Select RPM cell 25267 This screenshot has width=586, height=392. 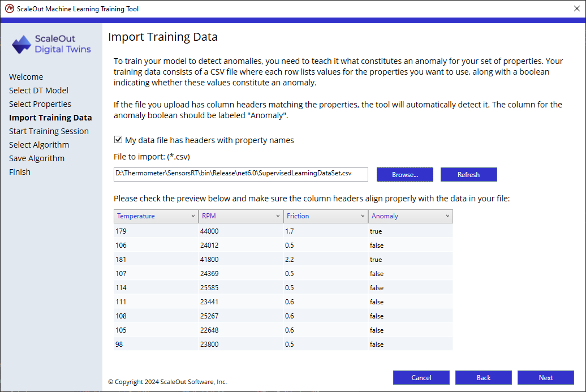click(x=241, y=316)
